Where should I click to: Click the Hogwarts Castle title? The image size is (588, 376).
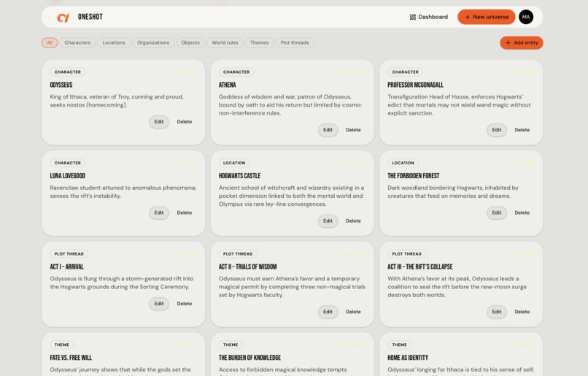click(x=239, y=176)
